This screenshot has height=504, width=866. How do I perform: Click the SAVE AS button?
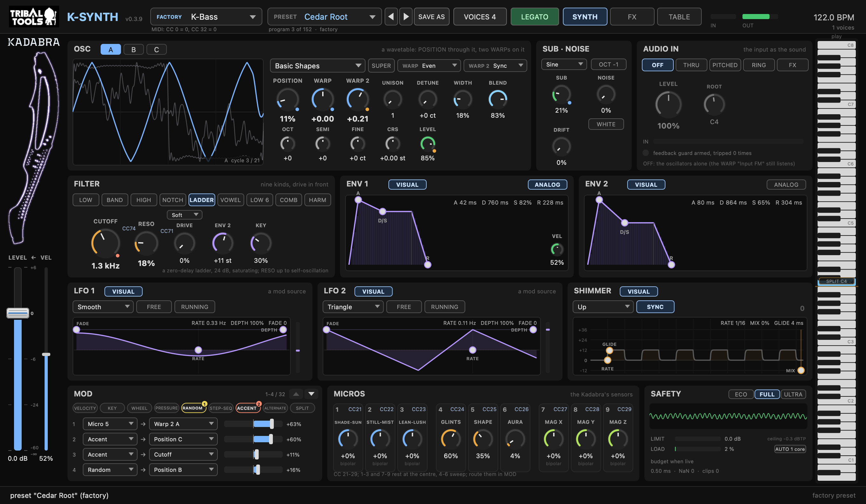tap(431, 17)
